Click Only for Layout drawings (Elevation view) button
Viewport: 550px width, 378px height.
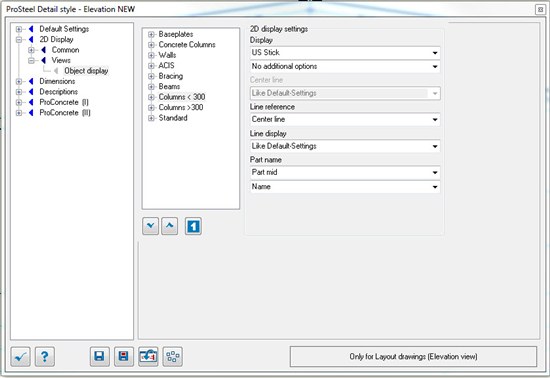[413, 357]
